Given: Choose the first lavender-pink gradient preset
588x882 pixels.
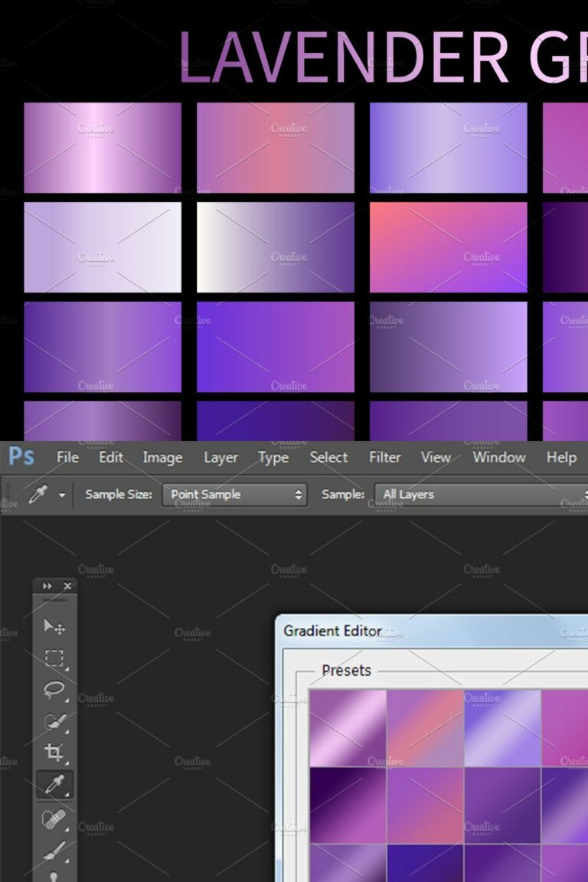Looking at the screenshot, I should [x=348, y=728].
